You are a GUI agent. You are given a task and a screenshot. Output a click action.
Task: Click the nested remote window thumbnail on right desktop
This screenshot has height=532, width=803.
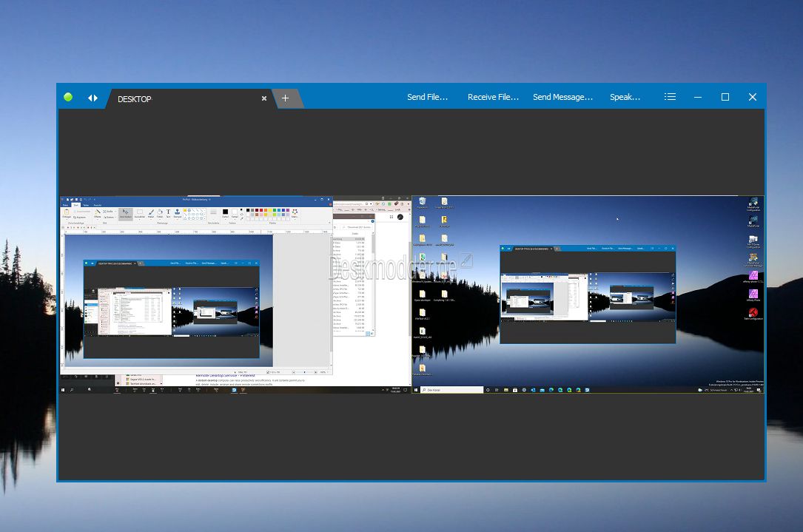[588, 294]
